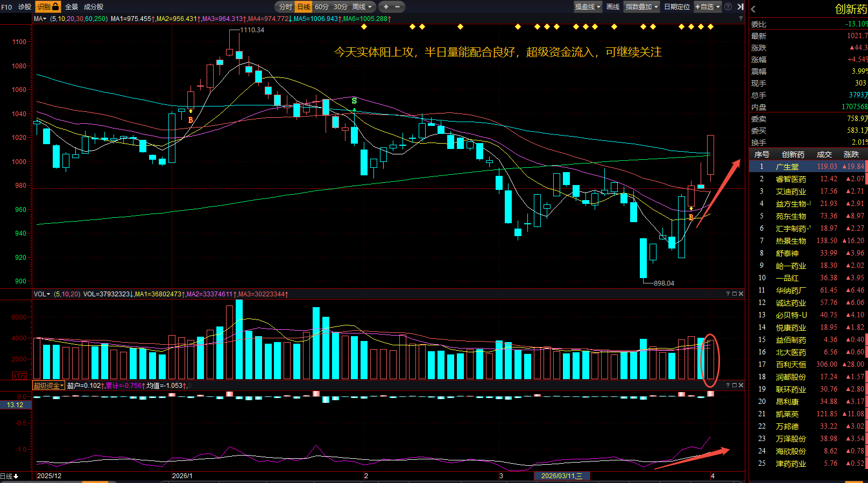Viewport: 868px width, 483px height.
Task: Open the 操盘线 dropdown
Action: [x=588, y=6]
